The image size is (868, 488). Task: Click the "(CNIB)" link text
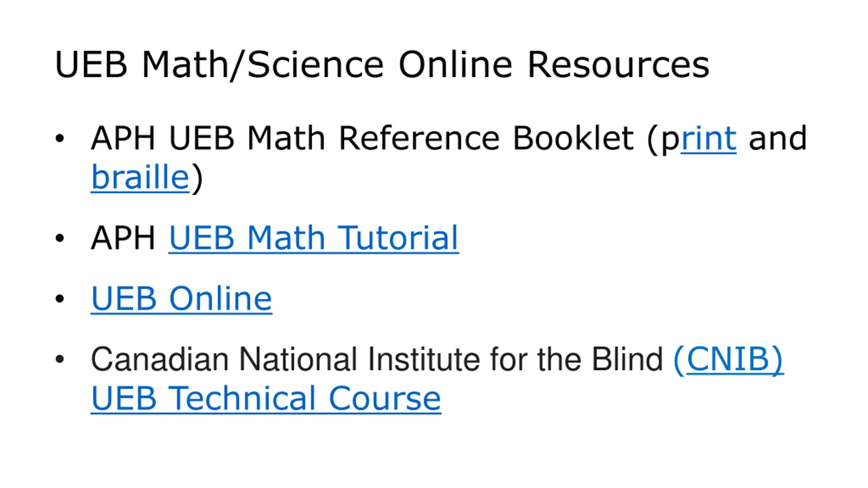[x=728, y=360]
